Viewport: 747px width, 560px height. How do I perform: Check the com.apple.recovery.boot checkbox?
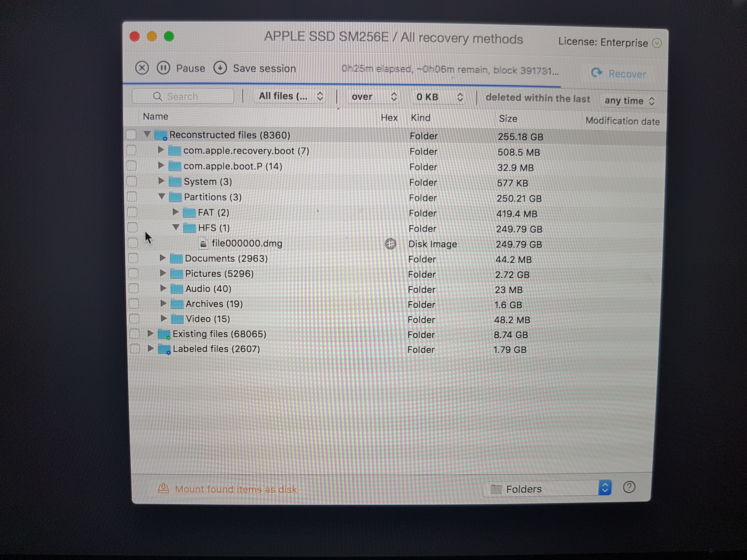131,150
